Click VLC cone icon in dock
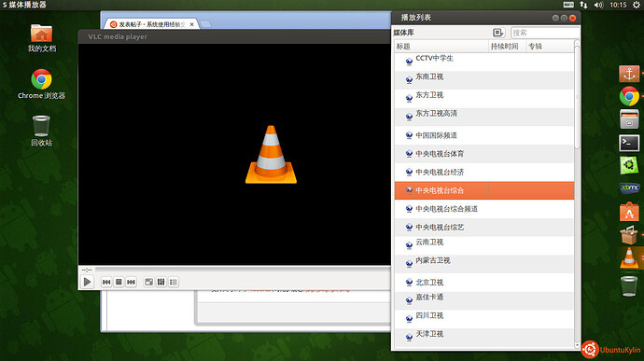Image resolution: width=644 pixels, height=361 pixels. coord(629,258)
